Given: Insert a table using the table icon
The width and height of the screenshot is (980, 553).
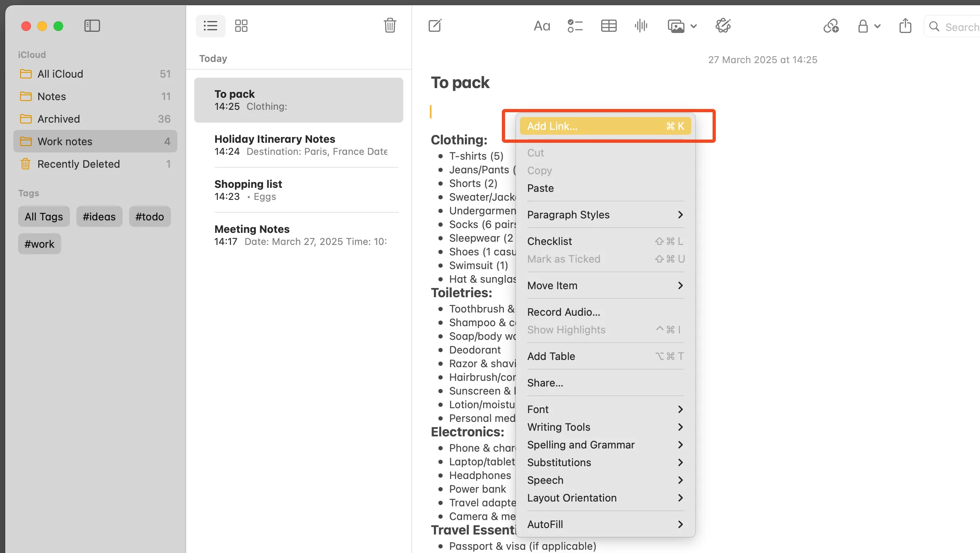Looking at the screenshot, I should pos(608,26).
